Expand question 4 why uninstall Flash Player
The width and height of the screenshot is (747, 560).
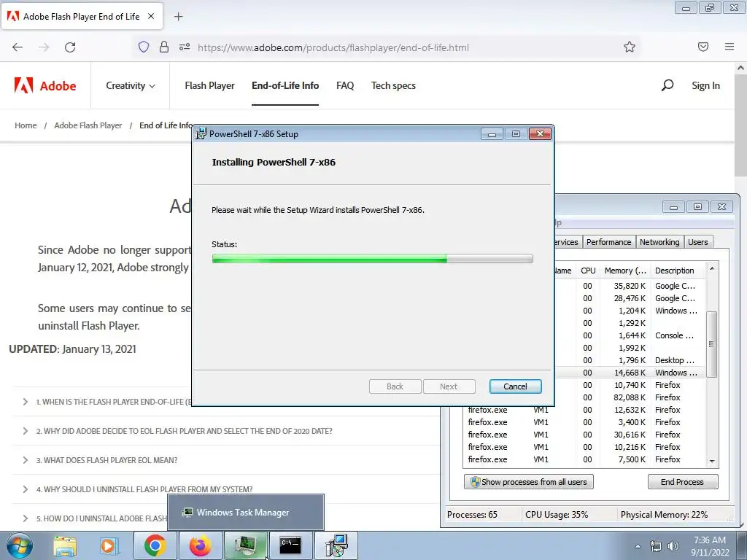click(x=137, y=489)
